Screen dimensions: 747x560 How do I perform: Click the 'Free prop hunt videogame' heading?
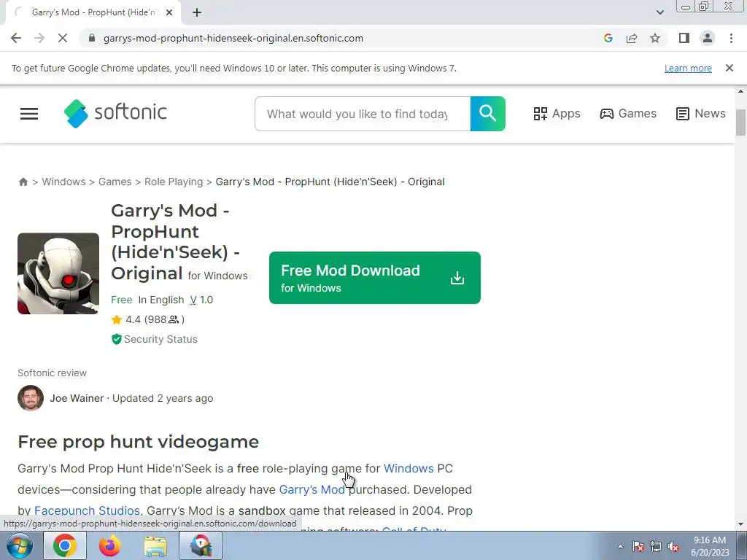point(138,442)
